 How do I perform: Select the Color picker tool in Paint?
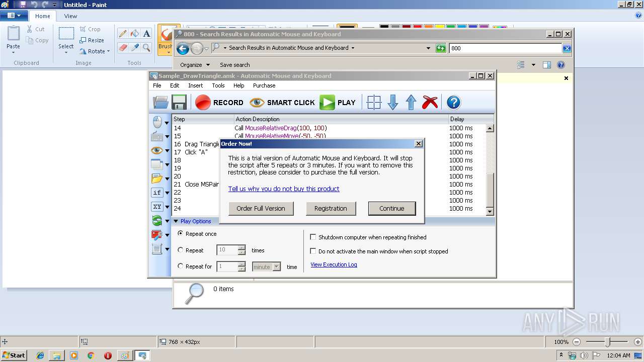point(134,47)
